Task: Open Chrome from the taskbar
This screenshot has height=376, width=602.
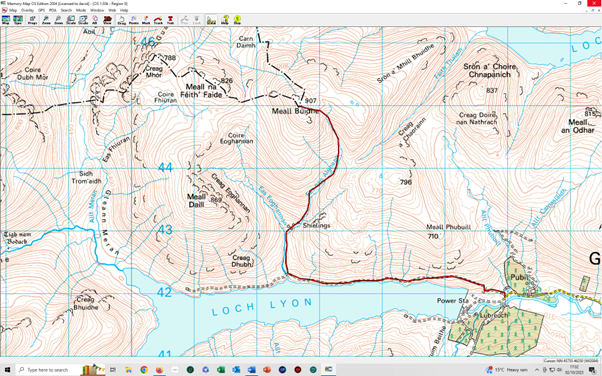Action: click(144, 370)
